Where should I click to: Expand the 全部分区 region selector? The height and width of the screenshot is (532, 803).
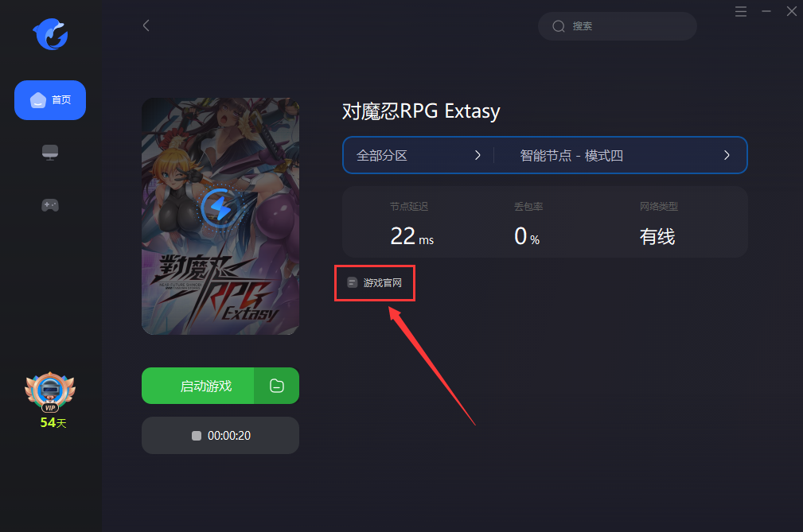click(419, 156)
